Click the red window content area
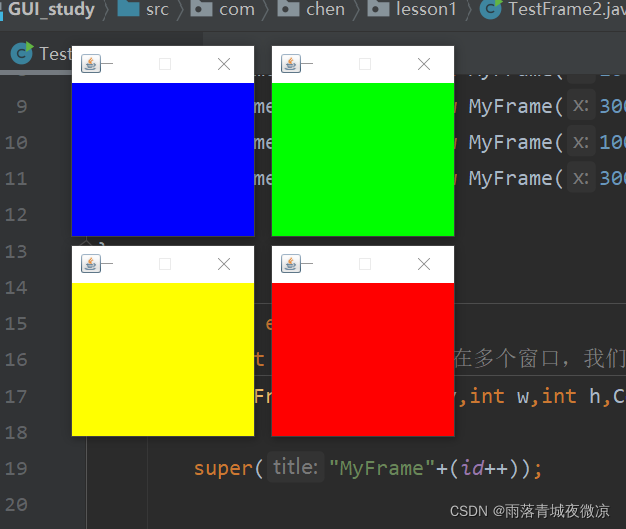This screenshot has width=626, height=529. point(363,359)
